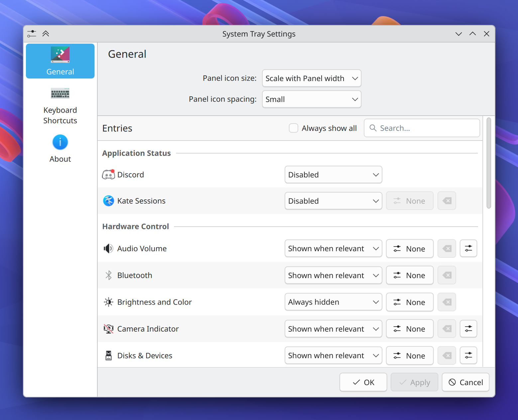
Task: Open Camera Indicator configure options
Action: [468, 329]
